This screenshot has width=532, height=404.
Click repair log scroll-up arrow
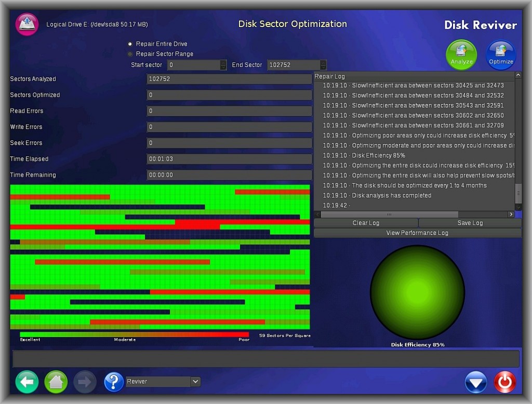pos(518,75)
